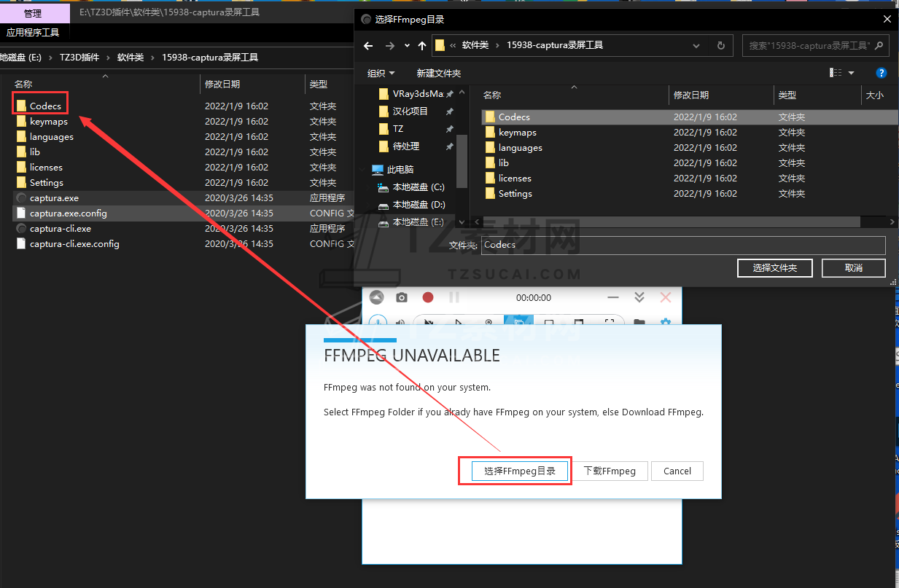Go back in the folder picker dialog

pyautogui.click(x=368, y=45)
